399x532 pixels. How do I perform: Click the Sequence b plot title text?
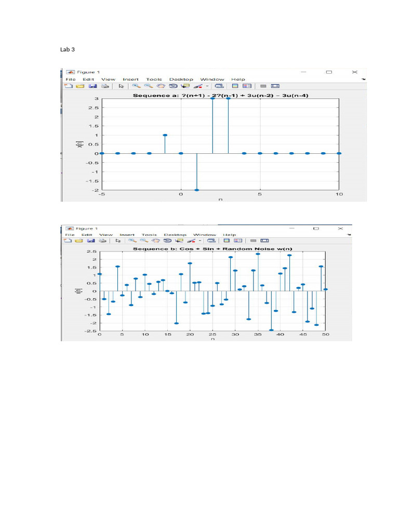[212, 249]
